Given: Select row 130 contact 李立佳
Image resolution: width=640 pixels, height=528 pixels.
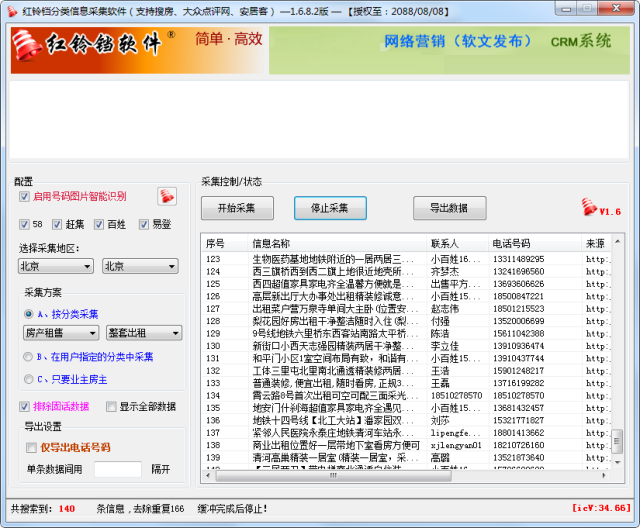Looking at the screenshot, I should pyautogui.click(x=444, y=346).
